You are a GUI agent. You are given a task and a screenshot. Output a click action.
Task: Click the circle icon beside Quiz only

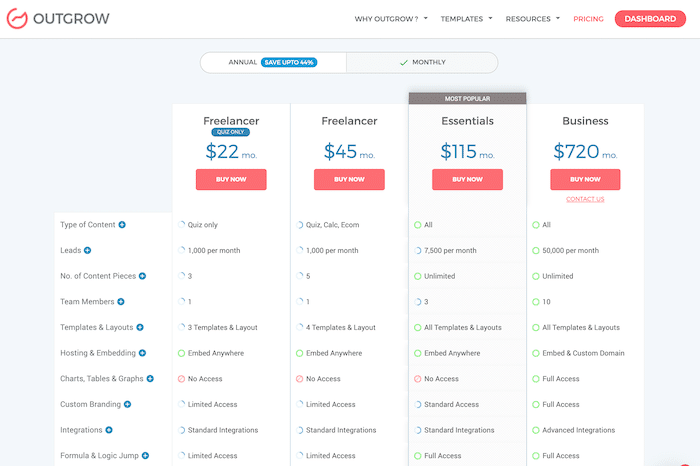coord(181,225)
